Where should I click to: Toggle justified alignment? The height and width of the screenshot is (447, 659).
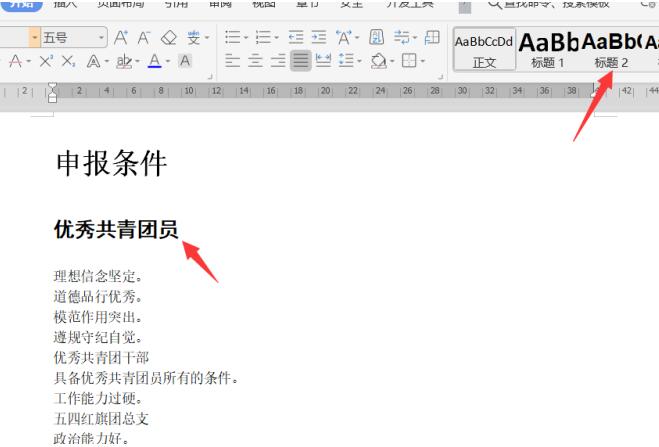[x=301, y=60]
